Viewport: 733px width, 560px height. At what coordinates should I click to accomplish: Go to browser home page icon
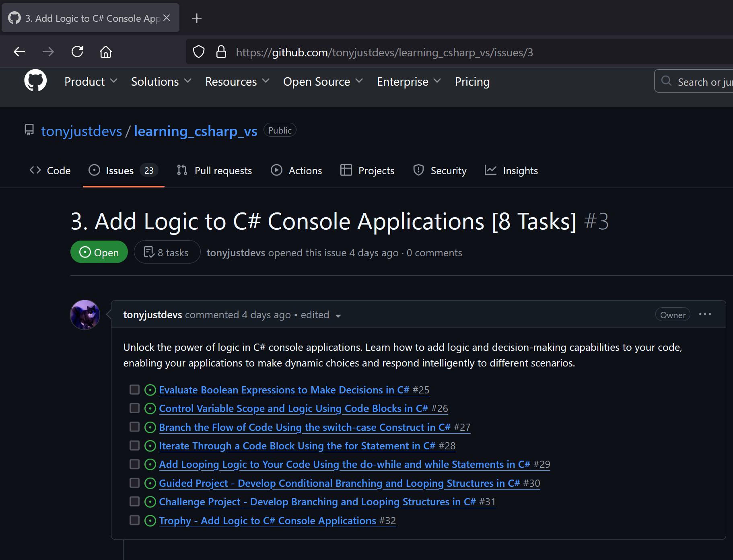[106, 52]
